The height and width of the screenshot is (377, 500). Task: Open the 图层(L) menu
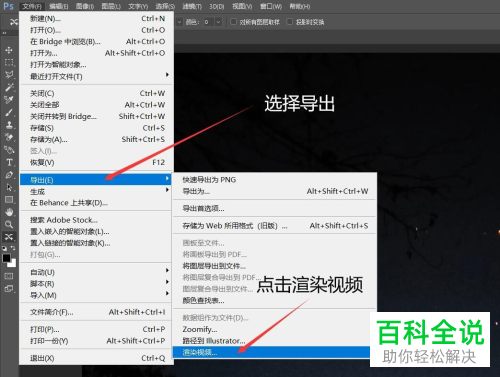pos(111,6)
